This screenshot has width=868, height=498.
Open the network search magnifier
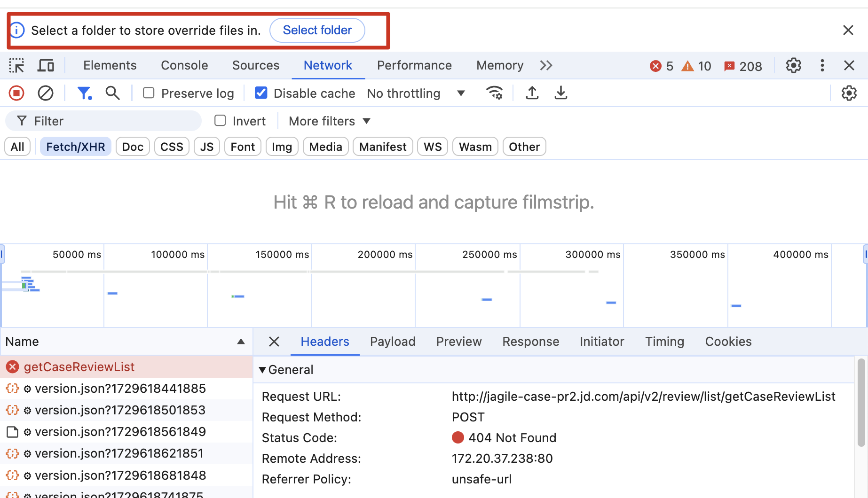[112, 93]
